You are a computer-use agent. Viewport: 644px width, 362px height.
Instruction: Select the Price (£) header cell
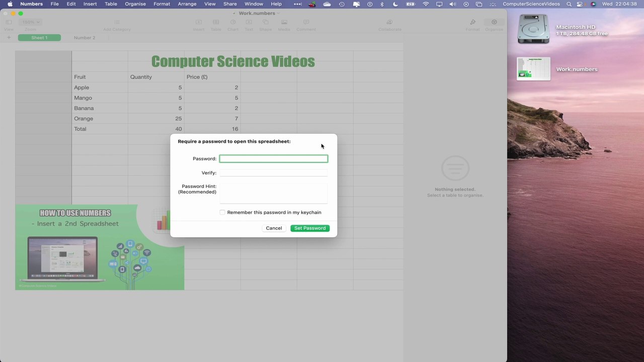[x=212, y=77]
